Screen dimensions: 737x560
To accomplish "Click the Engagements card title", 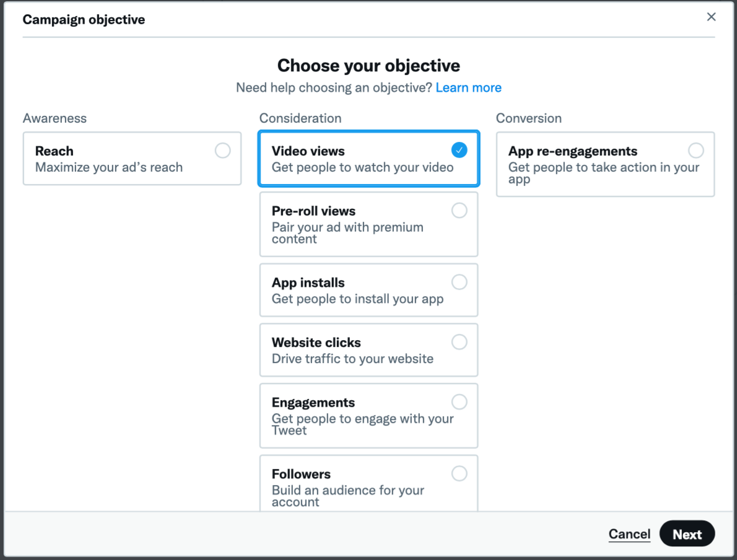I will [x=313, y=403].
